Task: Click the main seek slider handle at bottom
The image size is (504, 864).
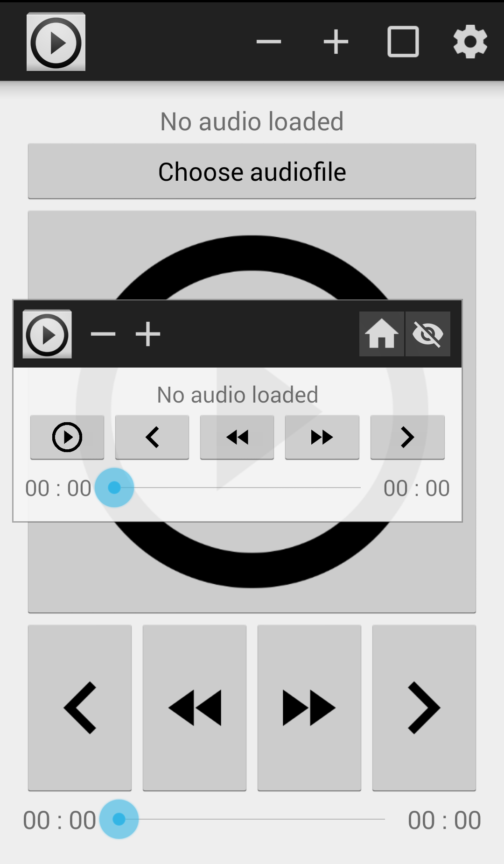Action: pos(119,819)
